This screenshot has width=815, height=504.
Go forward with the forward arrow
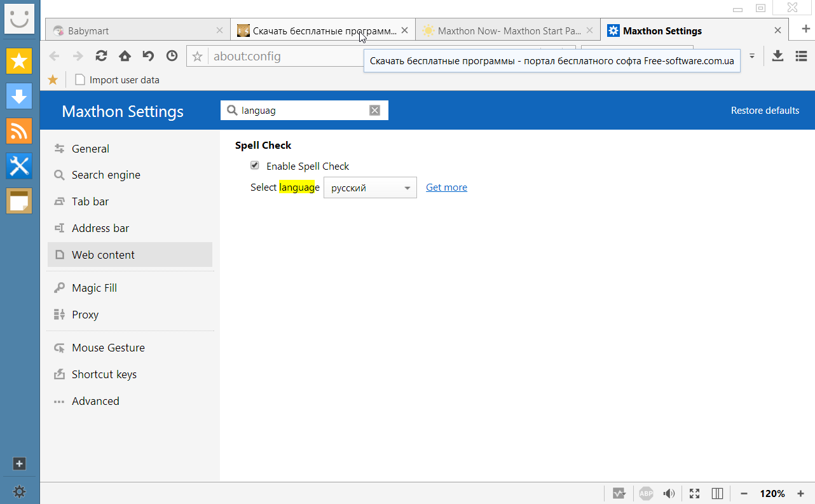pyautogui.click(x=78, y=56)
